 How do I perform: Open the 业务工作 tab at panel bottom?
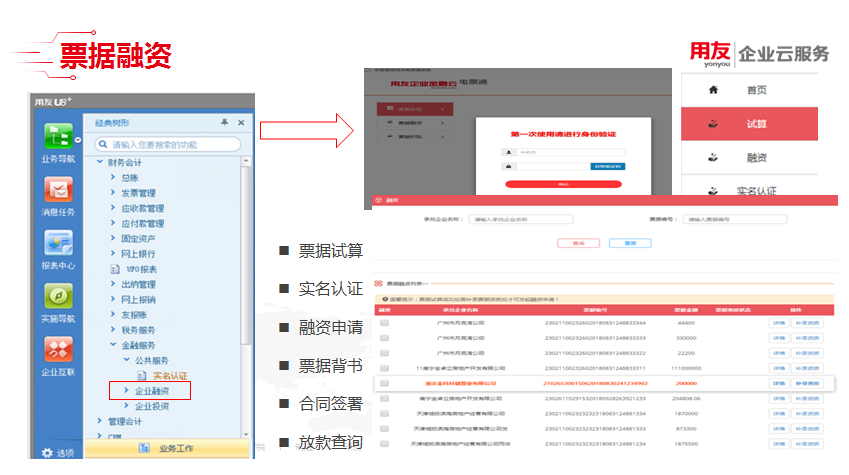[x=167, y=448]
